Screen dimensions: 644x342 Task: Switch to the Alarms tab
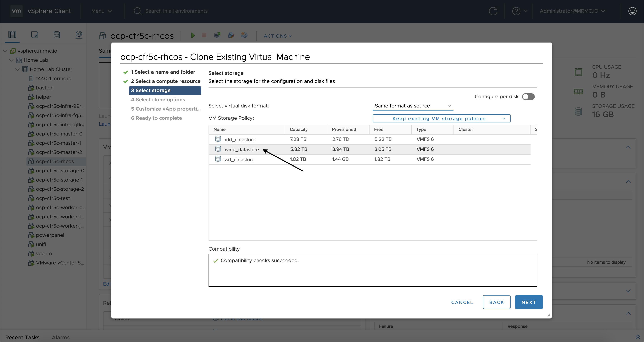pos(61,337)
